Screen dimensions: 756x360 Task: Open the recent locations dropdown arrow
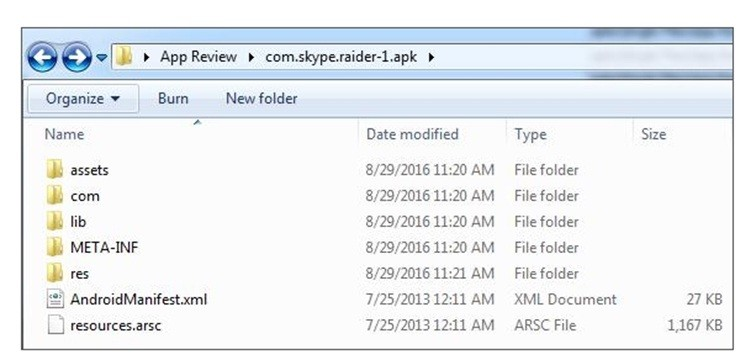point(101,57)
